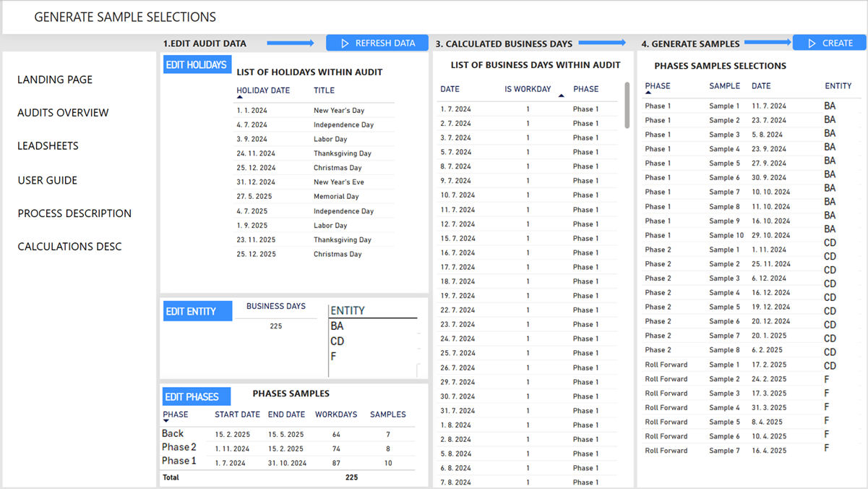Click sort arrow under Holiday Date column

click(240, 98)
